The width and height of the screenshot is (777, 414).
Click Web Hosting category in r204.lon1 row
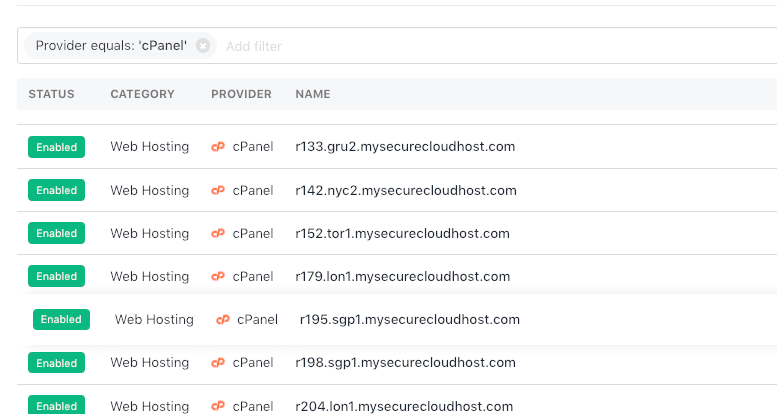(150, 407)
